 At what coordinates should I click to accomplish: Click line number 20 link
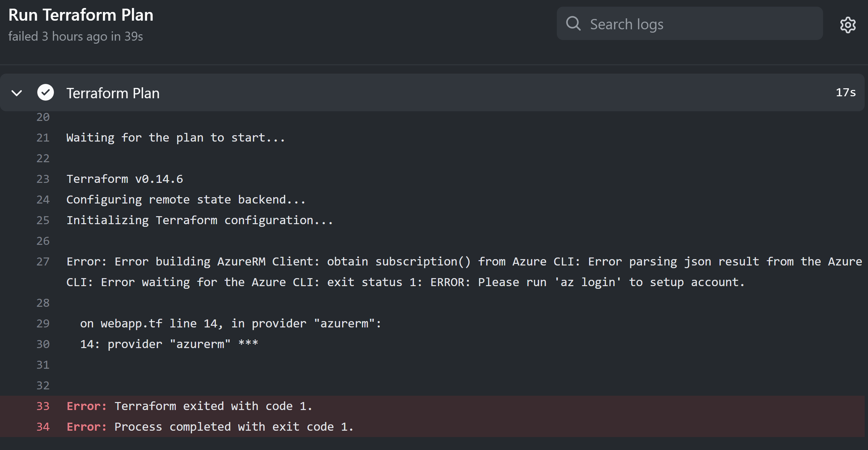(43, 117)
